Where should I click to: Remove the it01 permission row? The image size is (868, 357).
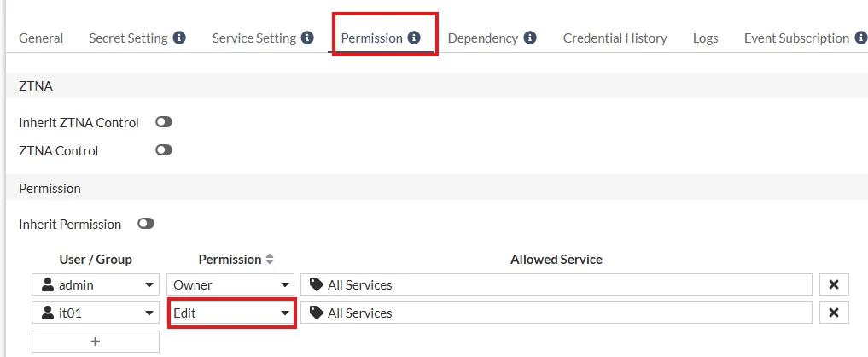834,313
